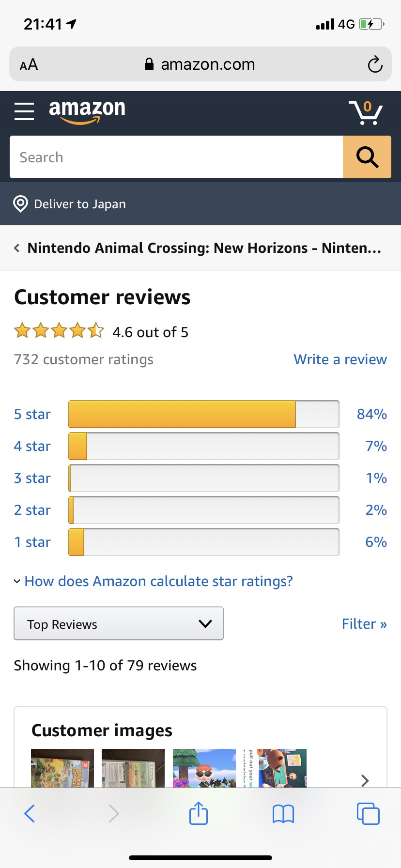Tap the Safari share icon
This screenshot has height=868, width=401.
(199, 813)
